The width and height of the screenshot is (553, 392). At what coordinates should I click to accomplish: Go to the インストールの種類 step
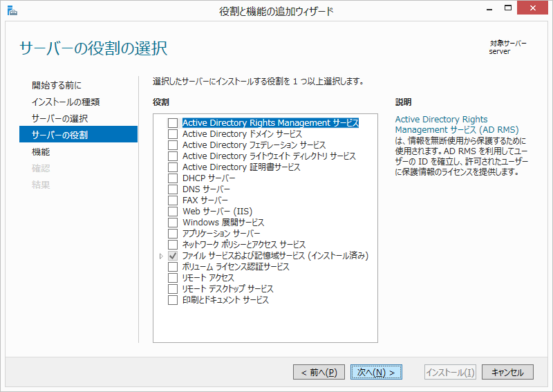coord(66,102)
